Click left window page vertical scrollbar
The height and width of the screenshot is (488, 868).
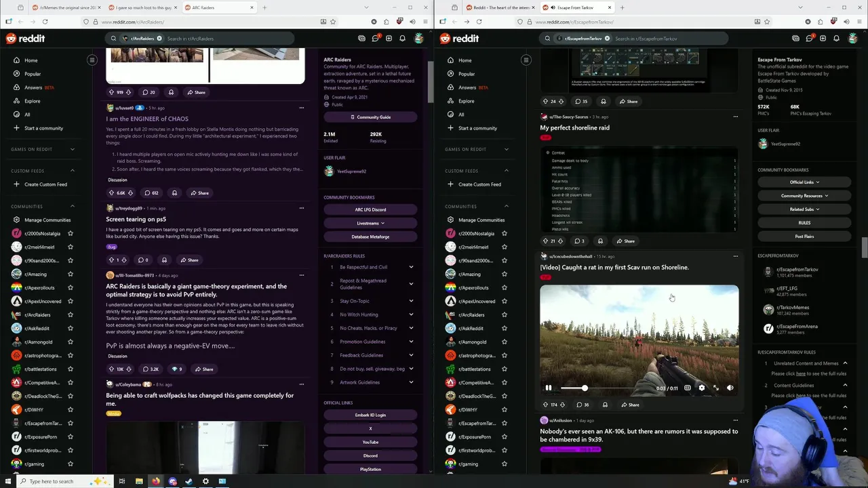(431, 81)
